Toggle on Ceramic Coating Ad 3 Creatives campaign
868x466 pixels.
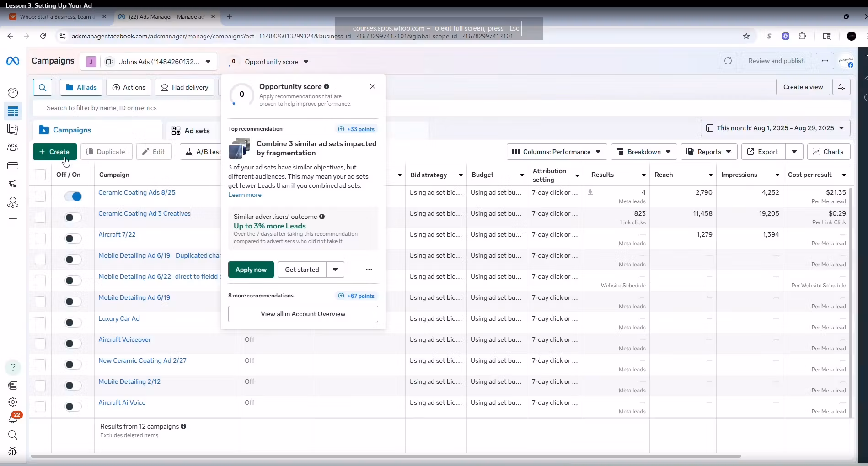click(73, 217)
